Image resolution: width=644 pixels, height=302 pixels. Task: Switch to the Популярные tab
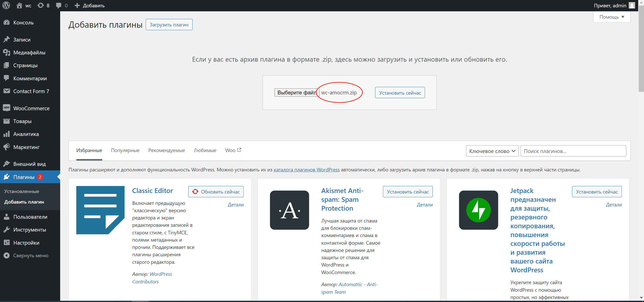[x=125, y=150]
